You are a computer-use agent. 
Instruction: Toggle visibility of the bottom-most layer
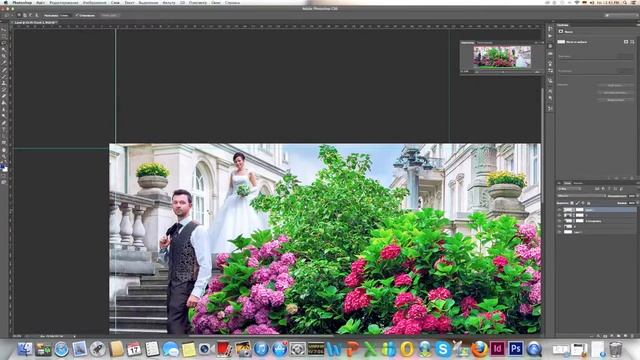click(x=560, y=232)
